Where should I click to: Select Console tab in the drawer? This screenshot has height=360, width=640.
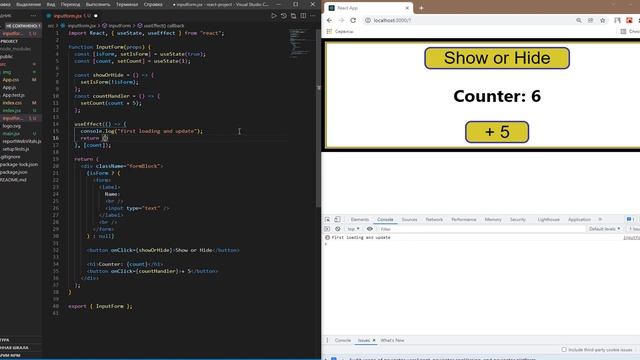coord(343,340)
